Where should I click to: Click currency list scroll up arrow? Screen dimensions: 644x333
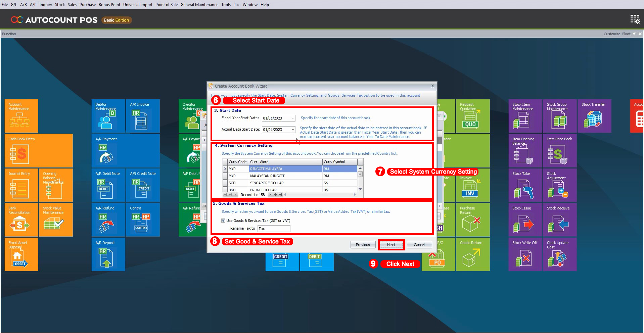click(x=360, y=168)
